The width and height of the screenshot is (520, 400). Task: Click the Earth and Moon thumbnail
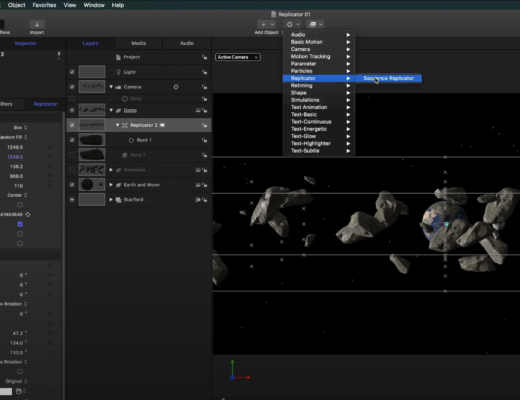click(x=92, y=185)
